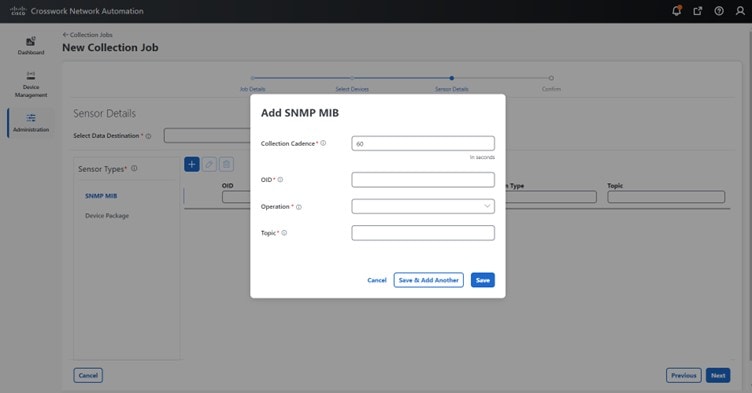Show info tooltip for Sensor Types
Image resolution: width=752 pixels, height=393 pixels.
tap(134, 168)
